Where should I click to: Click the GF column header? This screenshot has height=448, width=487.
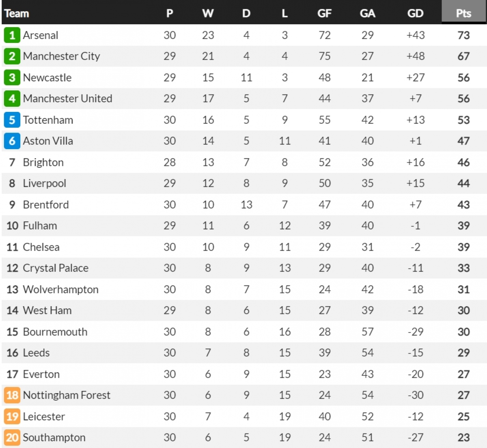click(324, 13)
